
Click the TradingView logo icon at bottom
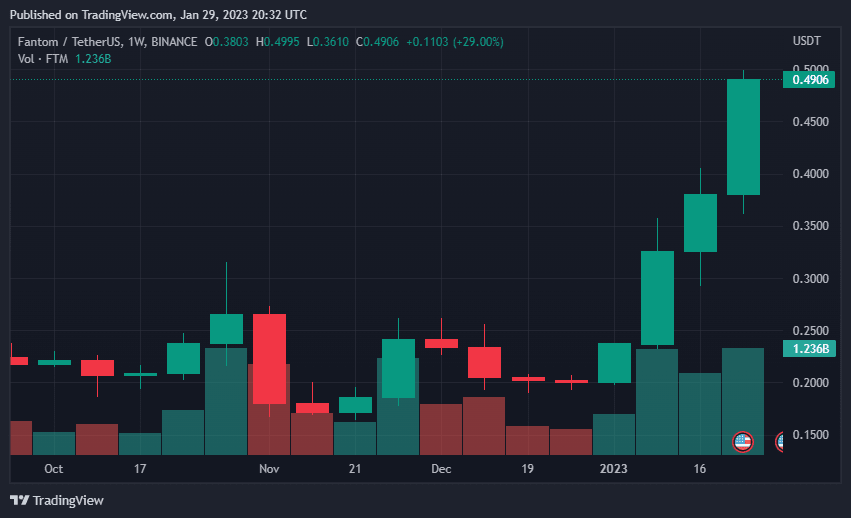[20, 500]
